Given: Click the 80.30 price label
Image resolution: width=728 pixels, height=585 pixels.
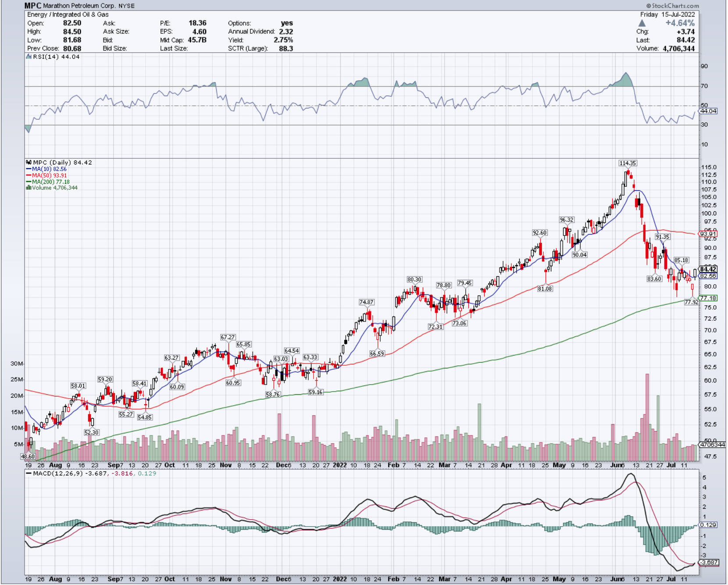Looking at the screenshot, I should pos(414,279).
